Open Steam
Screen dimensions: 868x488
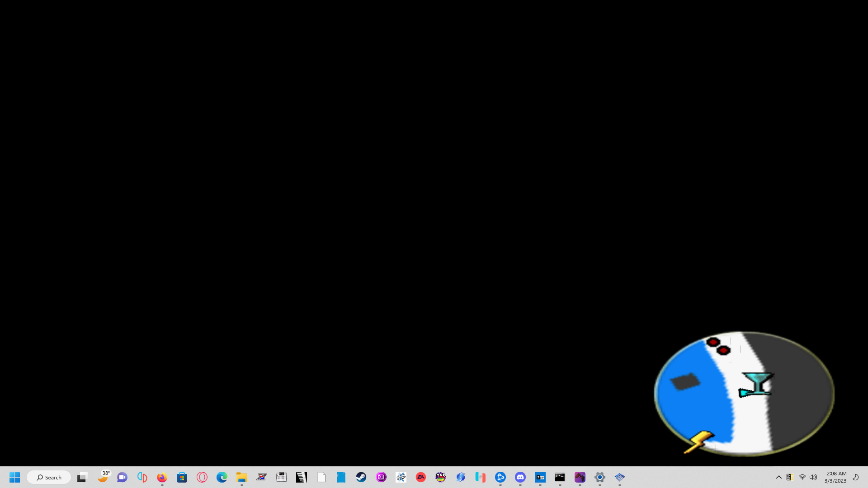tap(361, 477)
